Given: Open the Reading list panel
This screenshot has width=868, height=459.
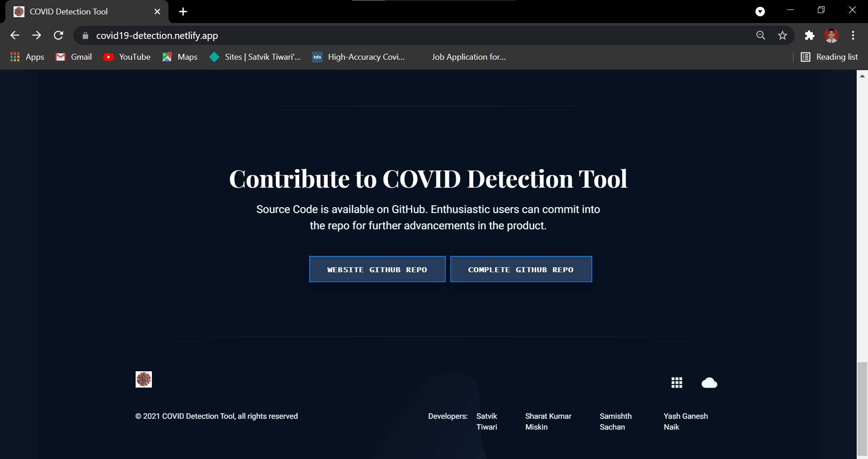Looking at the screenshot, I should click(830, 57).
